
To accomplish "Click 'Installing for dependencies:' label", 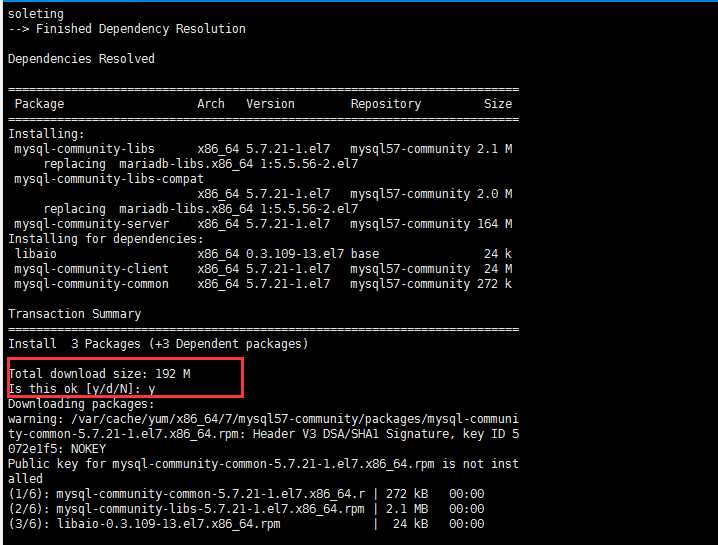I will pos(106,239).
